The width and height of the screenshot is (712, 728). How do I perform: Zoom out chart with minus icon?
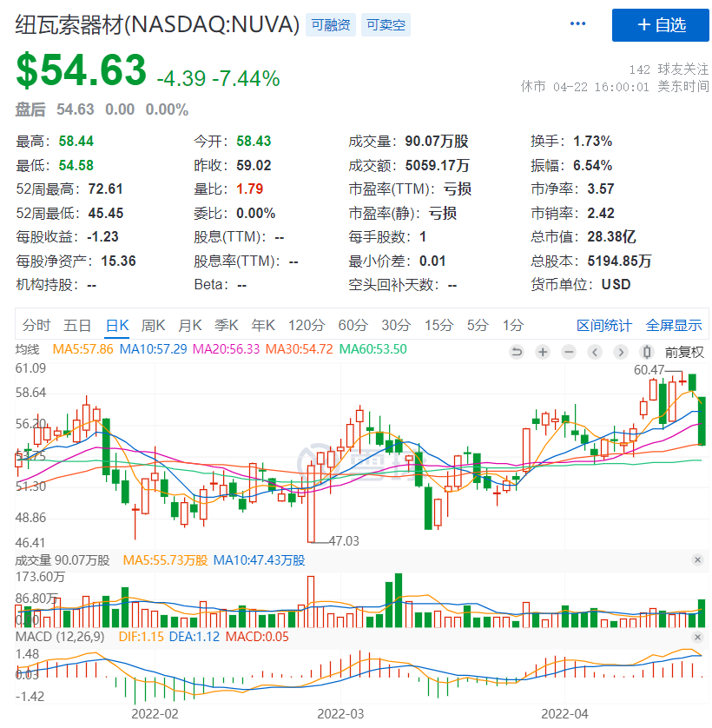coord(569,353)
